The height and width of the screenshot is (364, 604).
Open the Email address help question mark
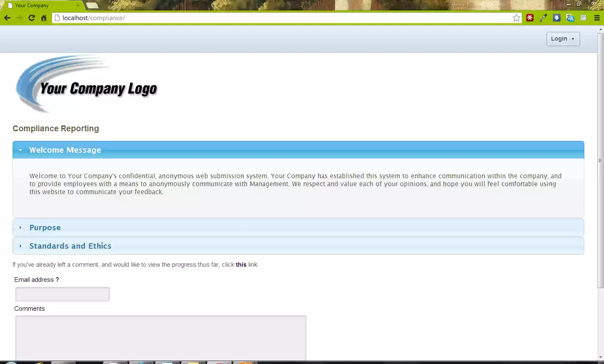(57, 279)
